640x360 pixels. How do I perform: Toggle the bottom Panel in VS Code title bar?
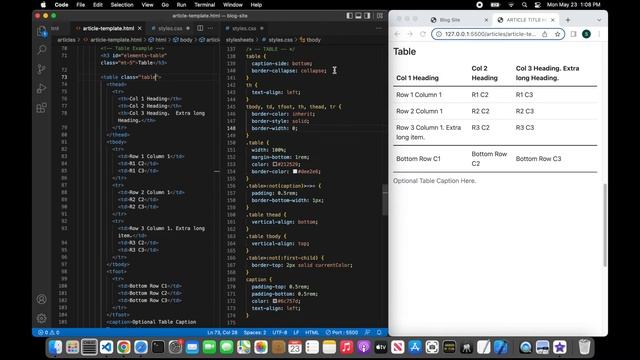(x=358, y=16)
